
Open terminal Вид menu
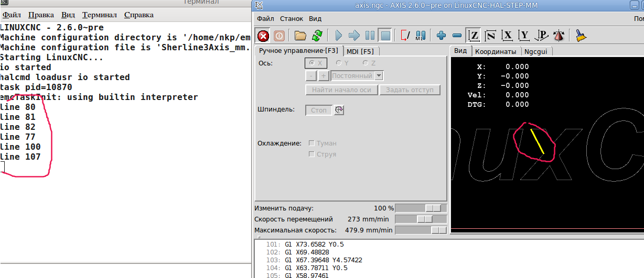[x=68, y=15]
